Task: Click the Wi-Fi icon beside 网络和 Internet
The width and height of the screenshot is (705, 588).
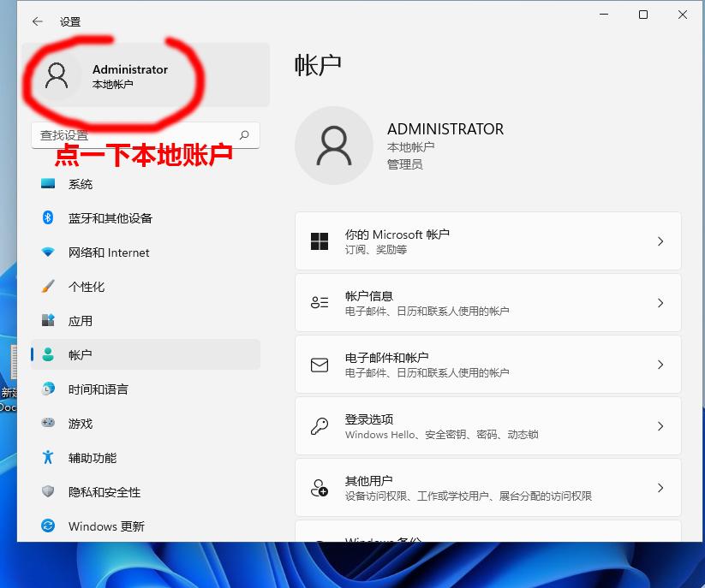Action: coord(47,252)
